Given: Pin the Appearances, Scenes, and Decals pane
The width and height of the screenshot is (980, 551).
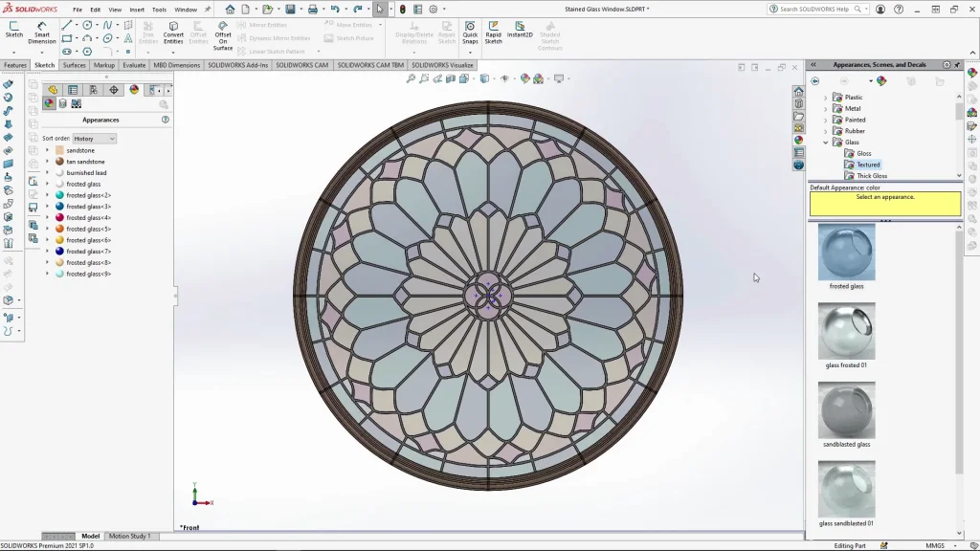Looking at the screenshot, I should 958,65.
